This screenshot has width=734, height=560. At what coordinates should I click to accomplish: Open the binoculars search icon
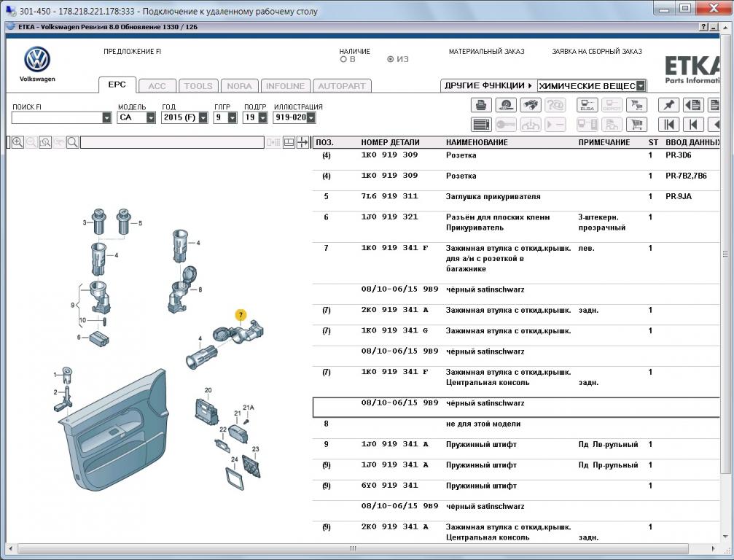531,105
